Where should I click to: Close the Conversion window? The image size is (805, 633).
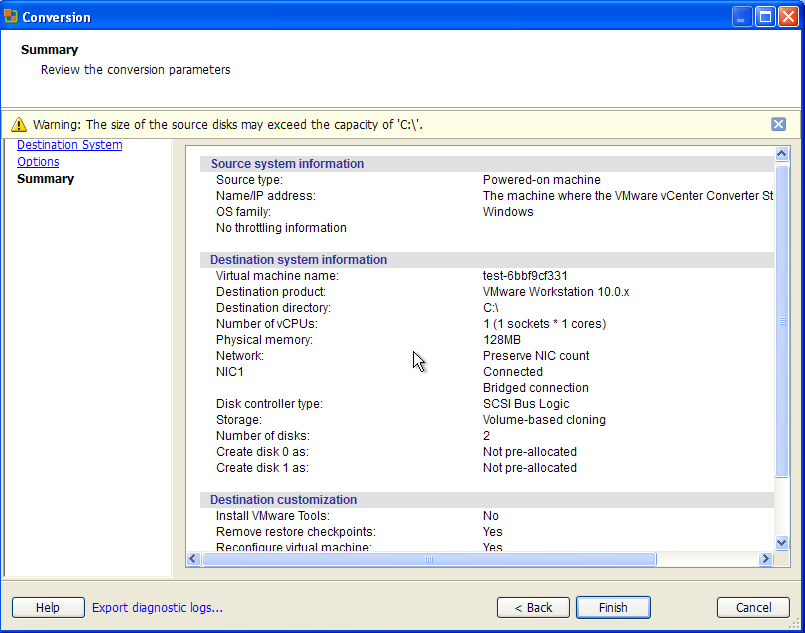tap(788, 17)
